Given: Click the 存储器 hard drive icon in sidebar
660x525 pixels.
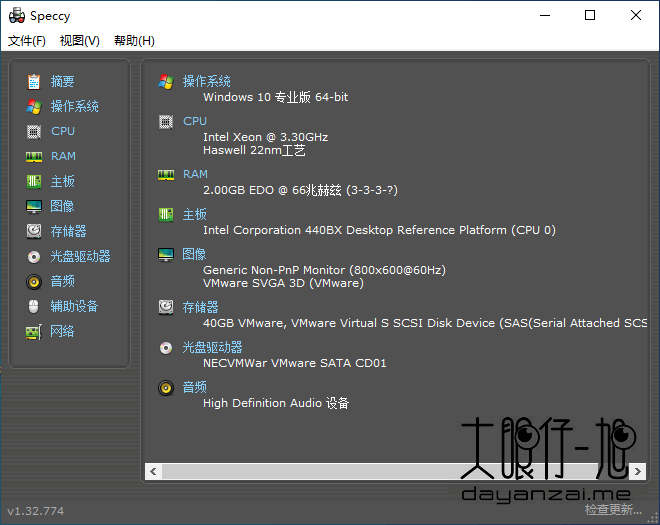Looking at the screenshot, I should (x=34, y=231).
